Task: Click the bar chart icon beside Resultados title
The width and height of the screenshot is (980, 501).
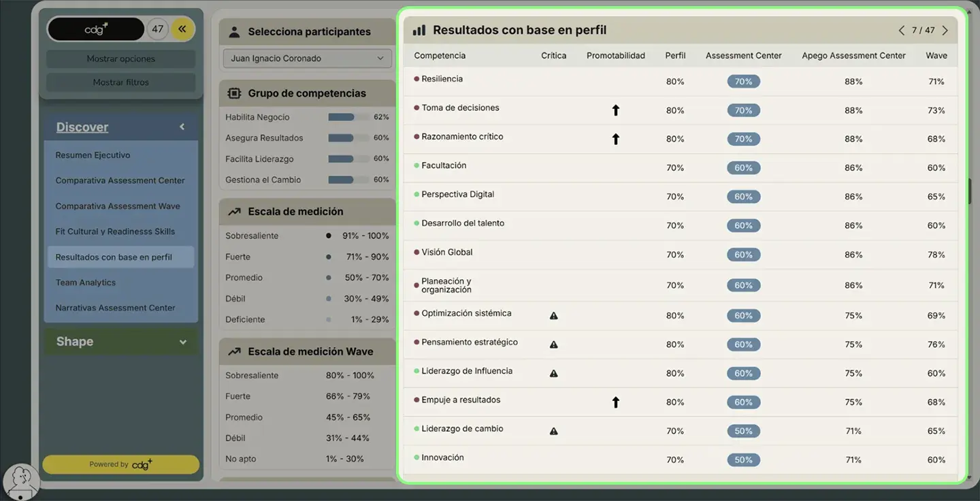Action: pos(419,30)
